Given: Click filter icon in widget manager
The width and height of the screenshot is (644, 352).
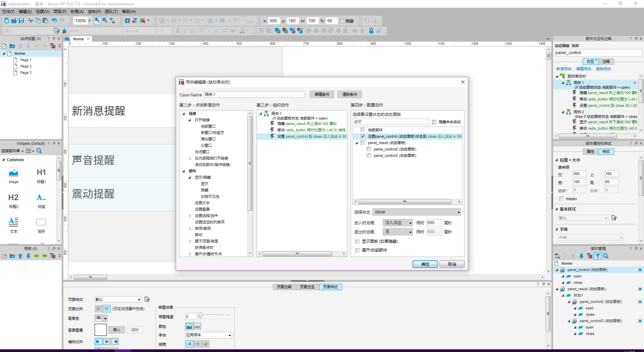Looking at the screenshot, I should pos(598,256).
